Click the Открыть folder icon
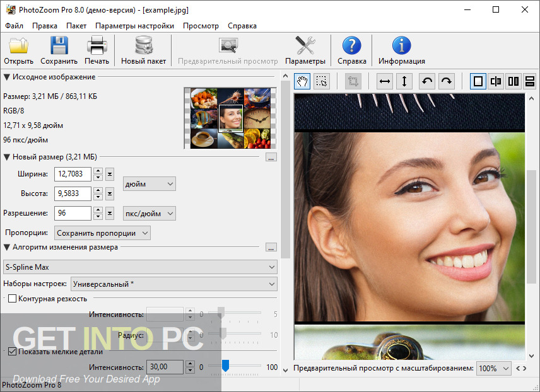Screen dimensions: 540x392 click(18, 45)
